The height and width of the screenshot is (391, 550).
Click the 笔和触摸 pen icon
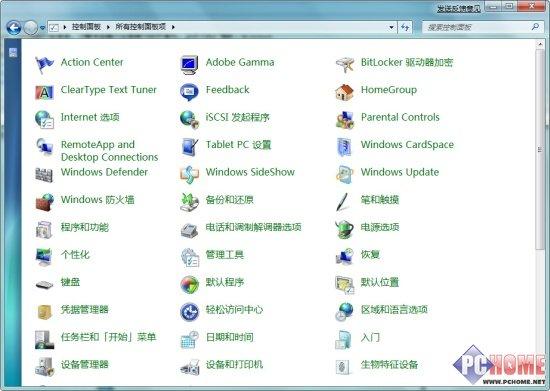coord(343,202)
